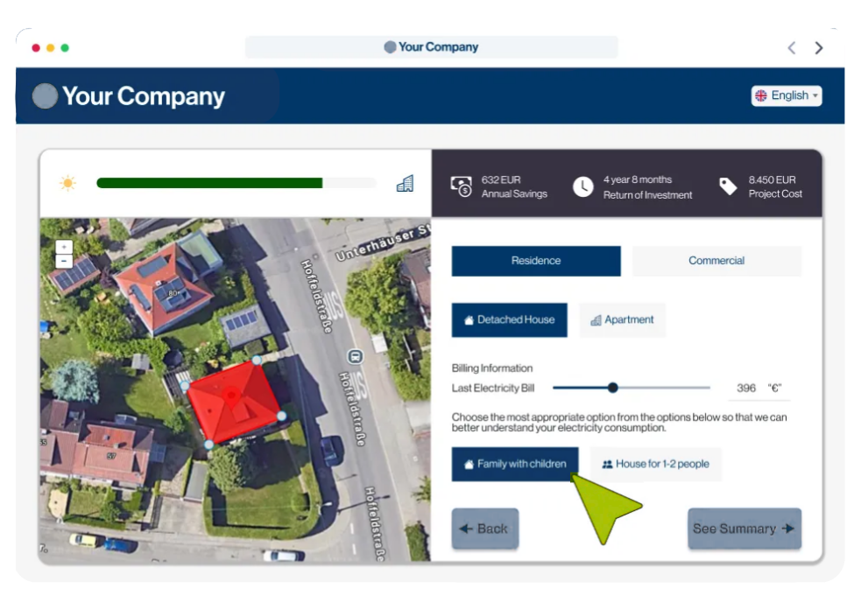
Task: Switch to the Commercial tab
Action: point(716,261)
